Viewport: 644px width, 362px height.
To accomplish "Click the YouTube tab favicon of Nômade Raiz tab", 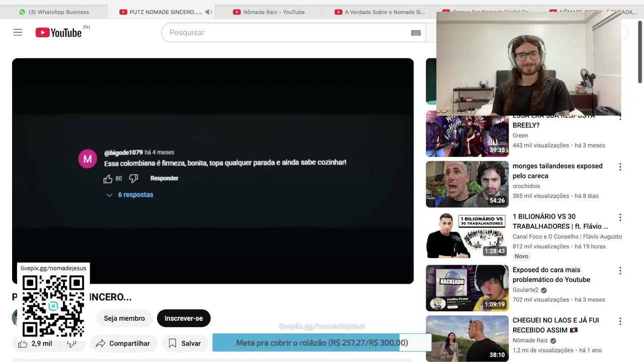I will click(x=236, y=12).
